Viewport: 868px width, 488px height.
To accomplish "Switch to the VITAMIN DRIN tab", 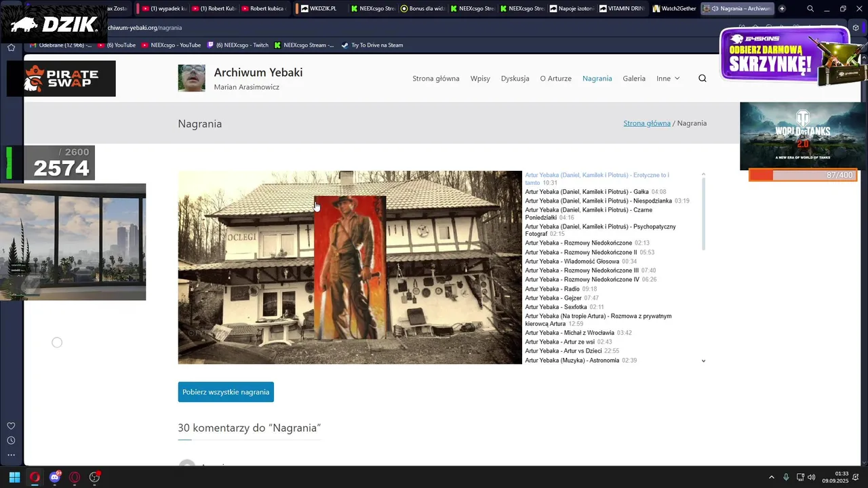I will 622,9.
